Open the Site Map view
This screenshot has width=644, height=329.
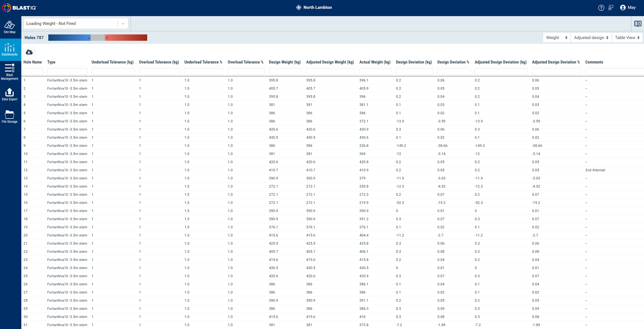(x=10, y=27)
